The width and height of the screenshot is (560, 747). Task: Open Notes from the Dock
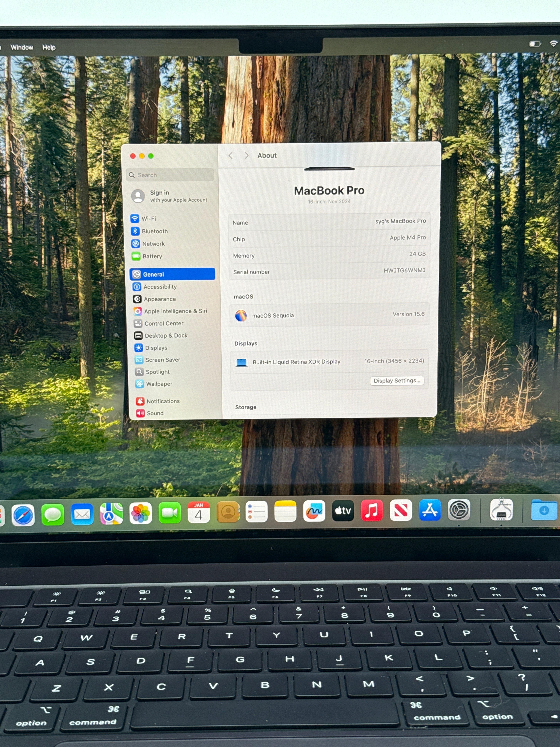(x=285, y=511)
